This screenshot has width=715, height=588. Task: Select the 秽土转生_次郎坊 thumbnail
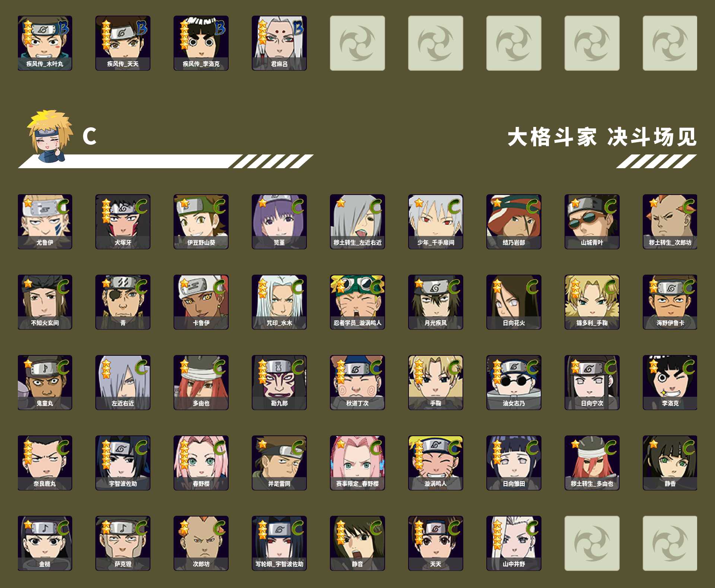coord(670,222)
